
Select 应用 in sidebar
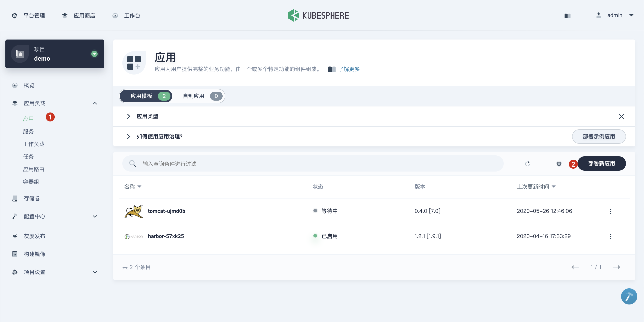(x=28, y=119)
